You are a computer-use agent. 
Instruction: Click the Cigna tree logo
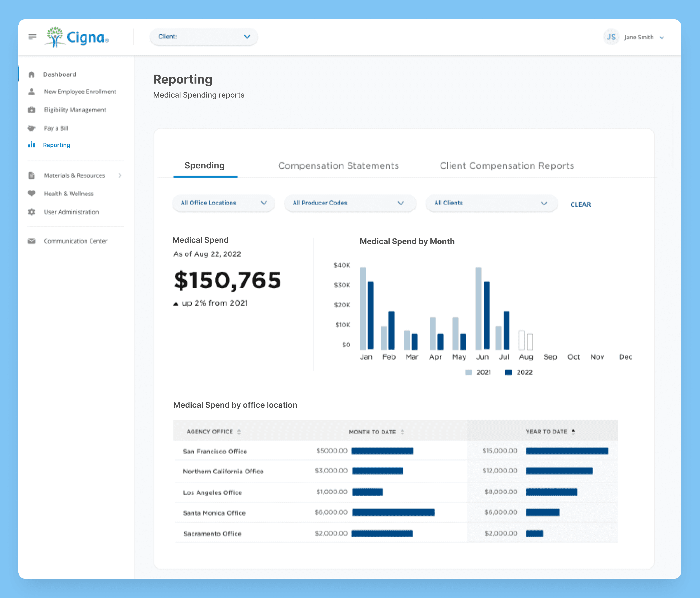click(x=55, y=37)
